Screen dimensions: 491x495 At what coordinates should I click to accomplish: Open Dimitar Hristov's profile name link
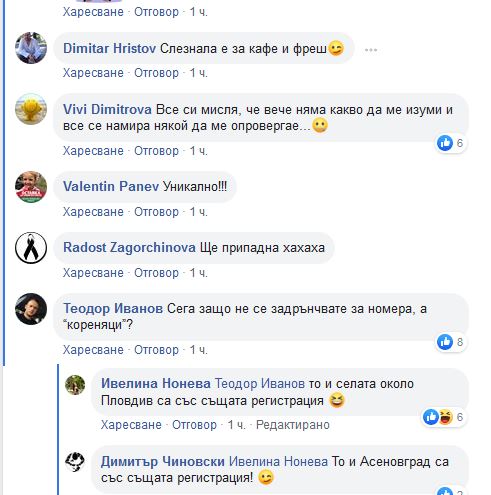[x=109, y=48]
